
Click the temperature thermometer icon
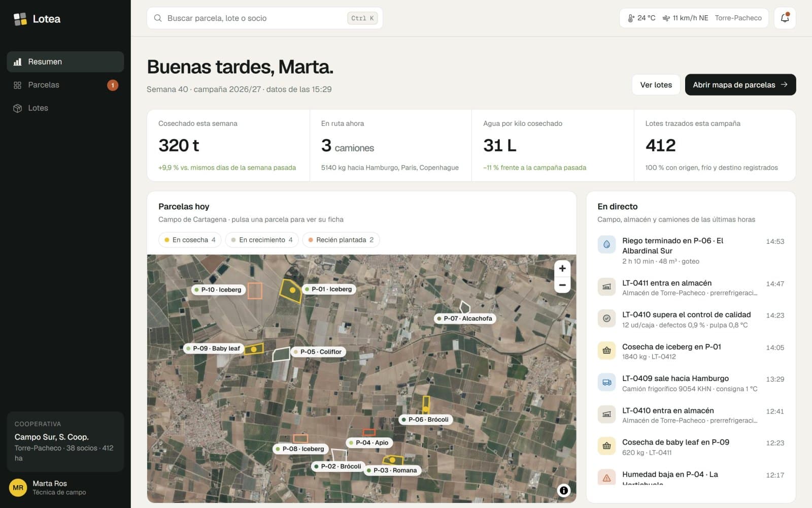tap(631, 18)
